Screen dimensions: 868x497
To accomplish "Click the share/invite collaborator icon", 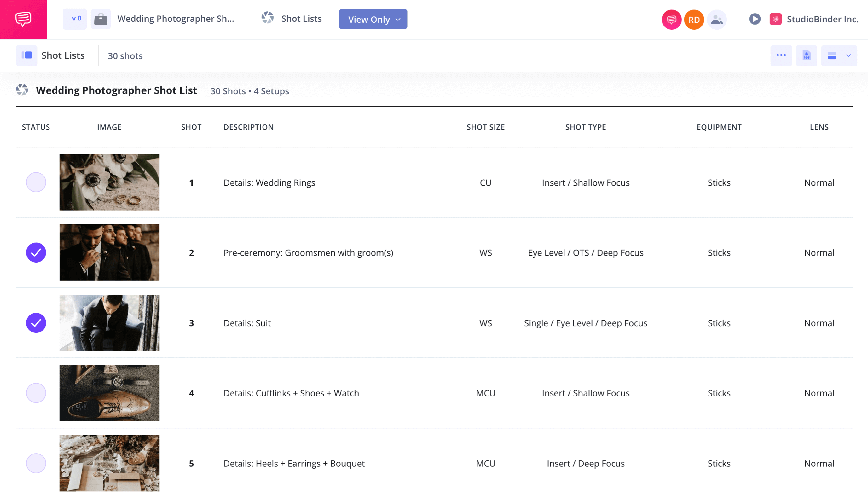I will pyautogui.click(x=716, y=19).
